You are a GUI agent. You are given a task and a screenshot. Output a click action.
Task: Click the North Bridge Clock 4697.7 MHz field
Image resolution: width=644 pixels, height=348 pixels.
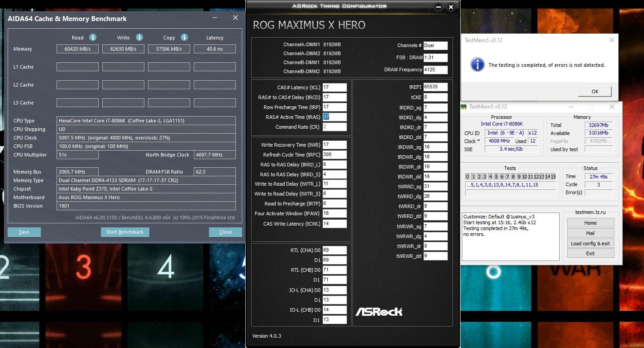click(215, 155)
